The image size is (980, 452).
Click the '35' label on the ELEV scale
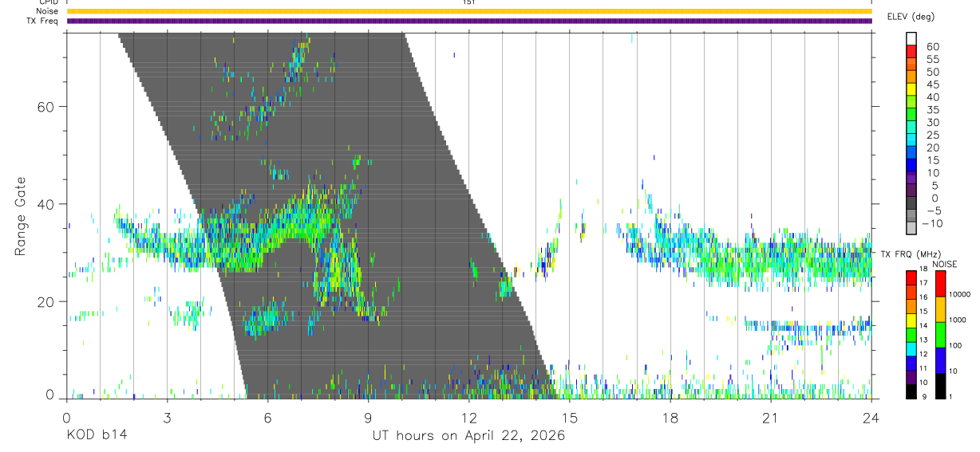click(932, 110)
